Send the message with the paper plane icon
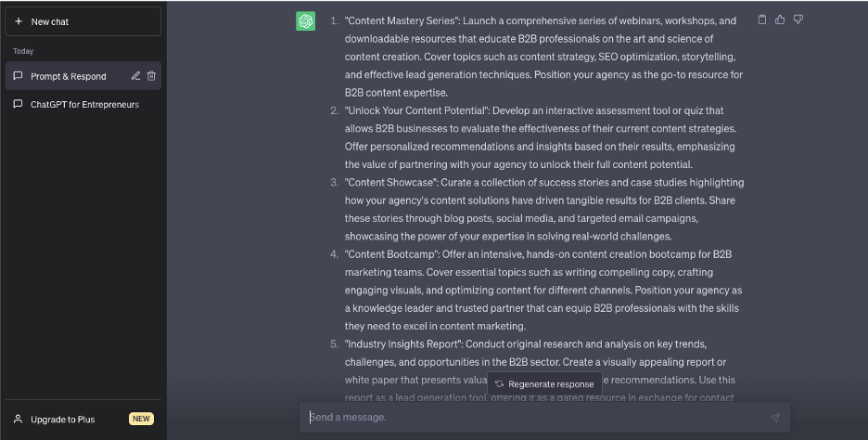Screen dimensions: 868x440 pyautogui.click(x=775, y=418)
